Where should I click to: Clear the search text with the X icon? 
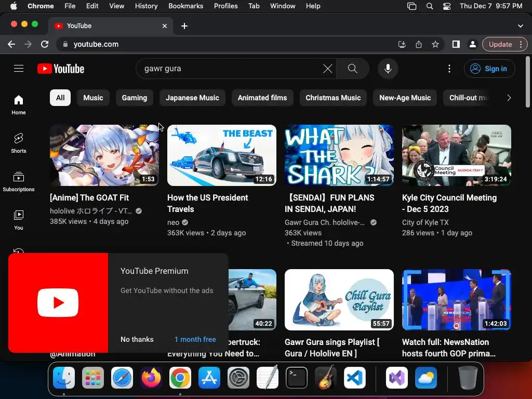click(327, 69)
